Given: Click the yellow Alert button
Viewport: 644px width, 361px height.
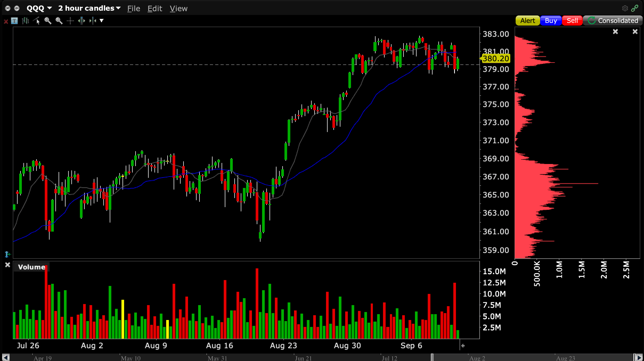Looking at the screenshot, I should click(x=527, y=21).
